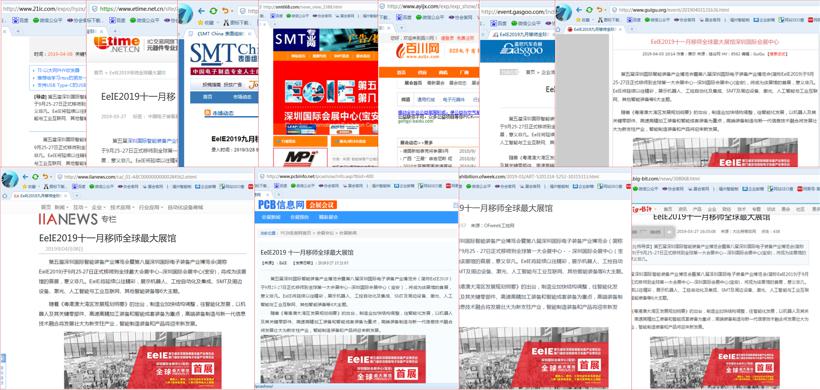
Task: Click the www.guigu.org address bar
Action: (714, 10)
